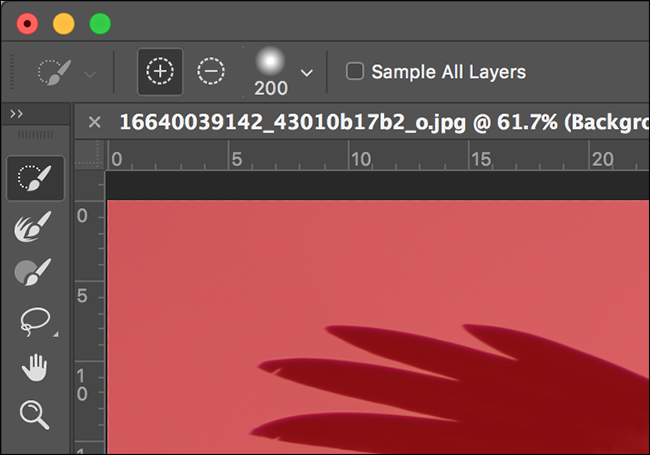Select the Lasso tool

click(x=35, y=321)
